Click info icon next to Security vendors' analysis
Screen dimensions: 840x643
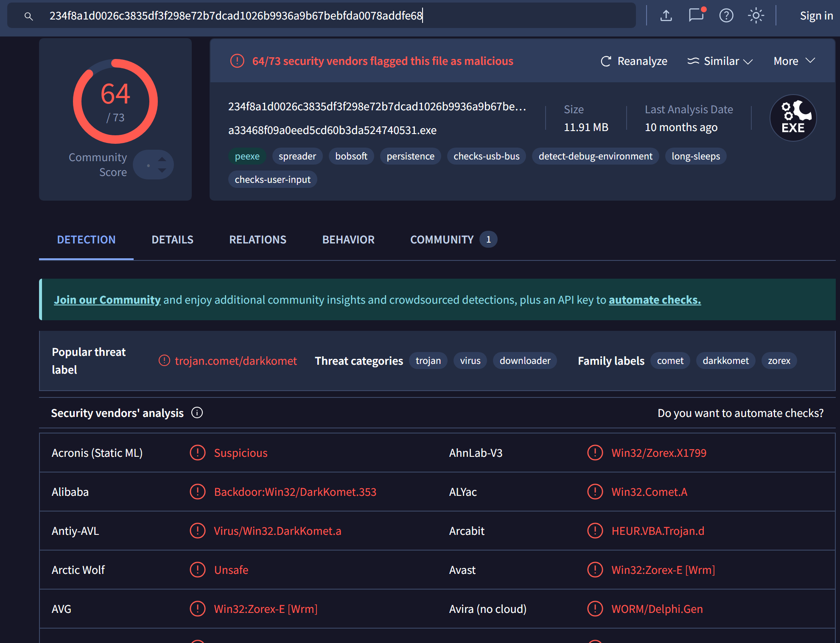click(x=197, y=413)
